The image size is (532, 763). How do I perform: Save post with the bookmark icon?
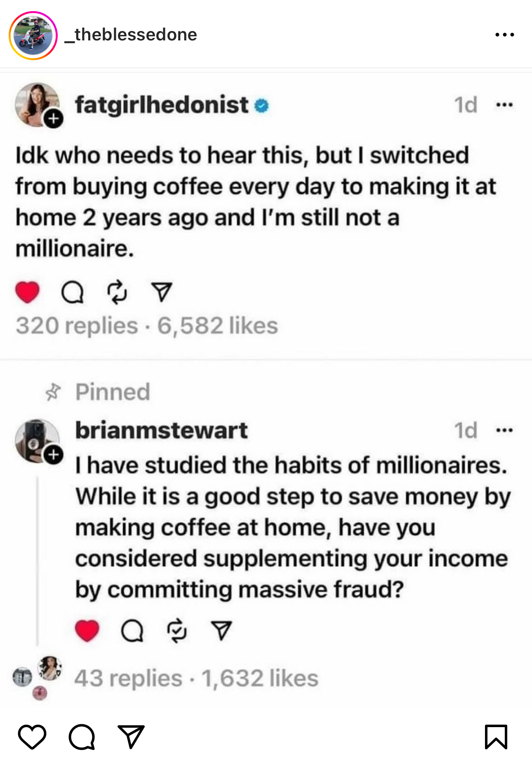click(x=496, y=737)
